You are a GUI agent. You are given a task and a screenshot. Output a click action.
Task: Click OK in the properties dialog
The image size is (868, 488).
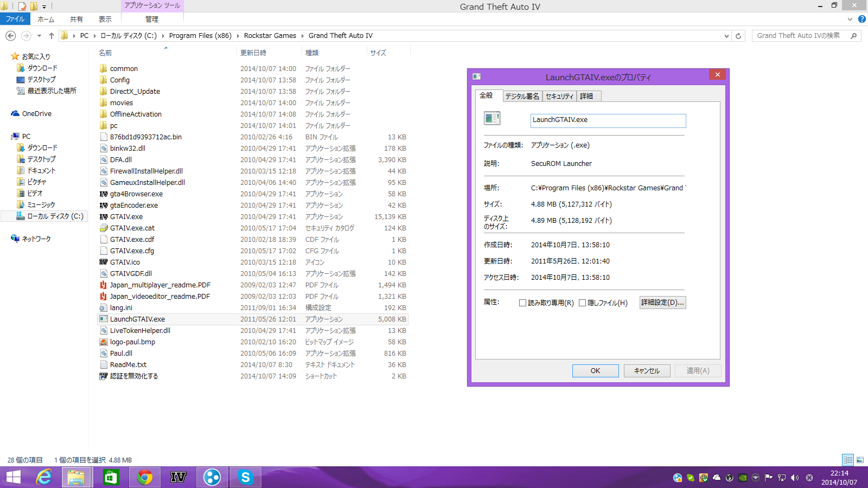595,371
